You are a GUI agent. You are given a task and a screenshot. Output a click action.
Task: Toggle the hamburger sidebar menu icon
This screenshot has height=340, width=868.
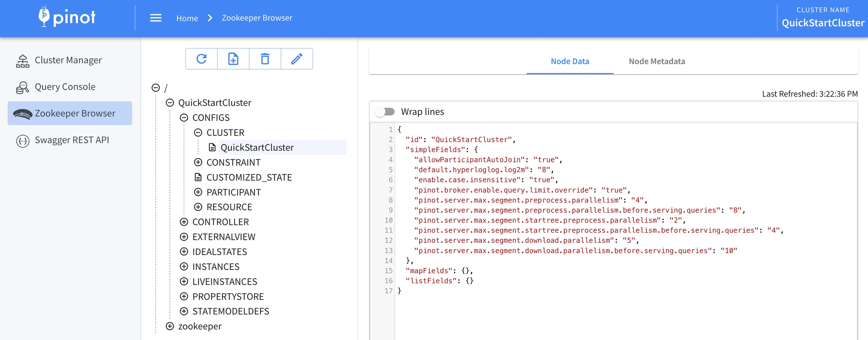(x=156, y=18)
